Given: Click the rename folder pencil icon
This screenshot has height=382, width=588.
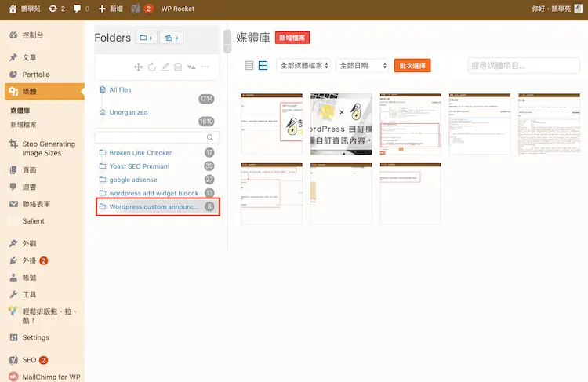Looking at the screenshot, I should pyautogui.click(x=165, y=67).
